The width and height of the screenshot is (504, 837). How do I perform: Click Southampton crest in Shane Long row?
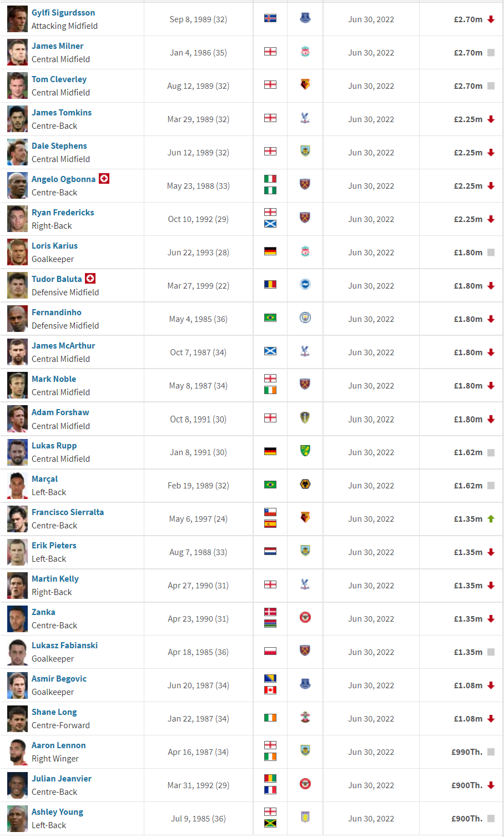[x=305, y=718]
